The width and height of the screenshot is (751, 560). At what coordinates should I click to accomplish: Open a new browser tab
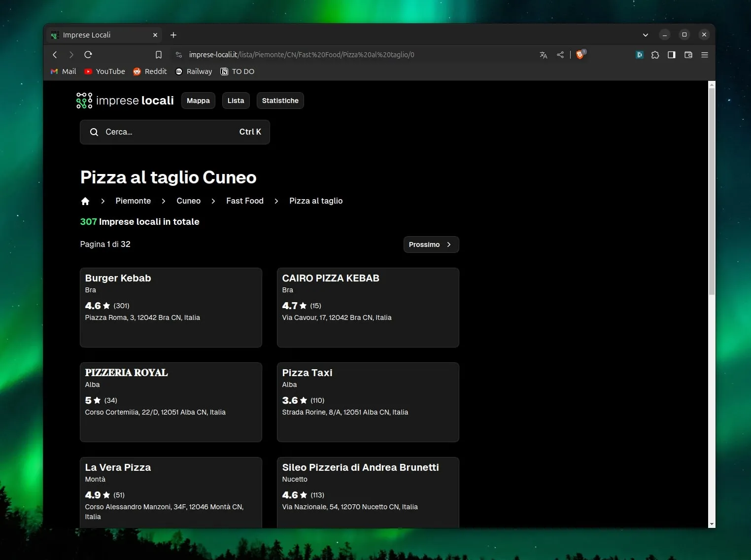173,35
